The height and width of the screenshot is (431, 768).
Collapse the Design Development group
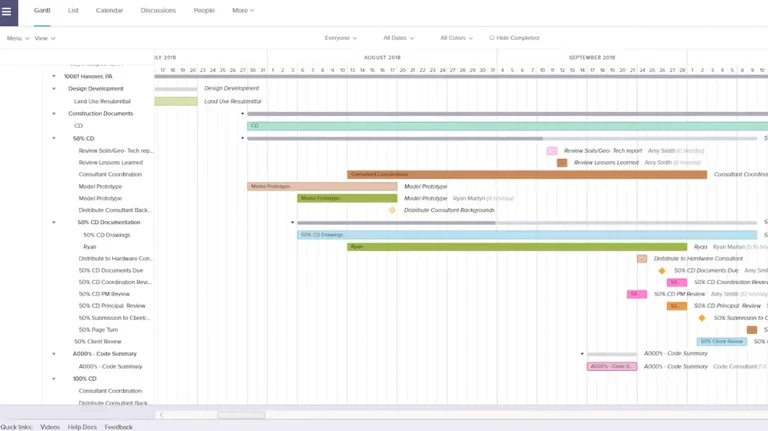click(54, 89)
